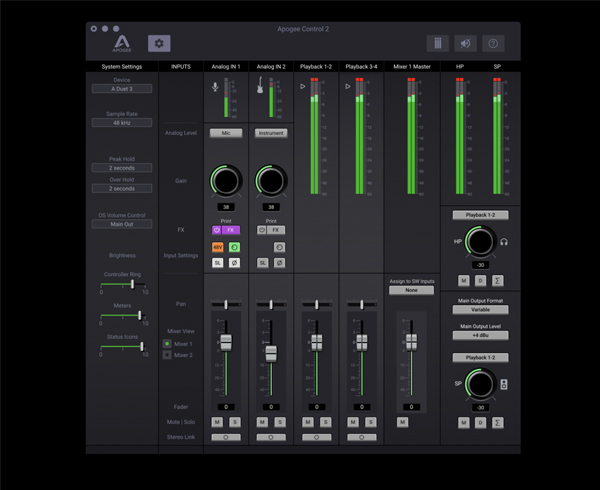
Task: Click the mixer view toolbar icon
Action: pos(438,43)
